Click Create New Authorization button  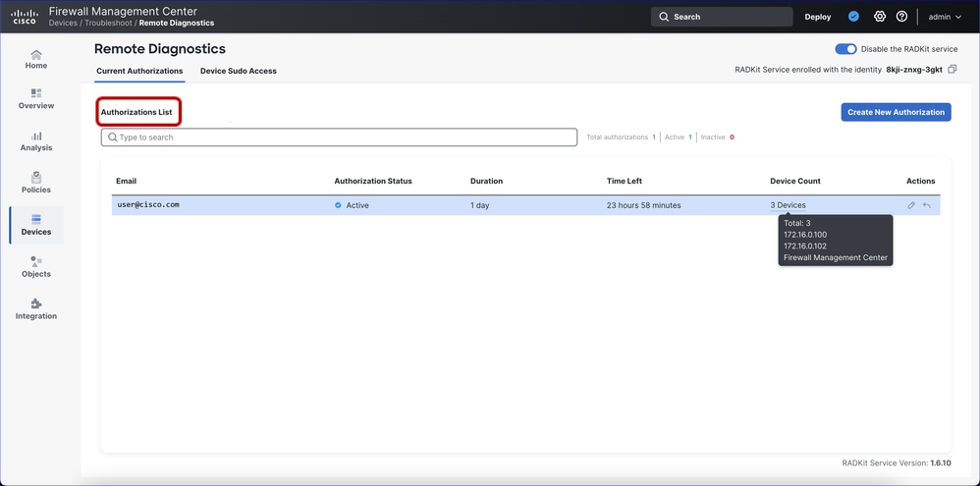click(x=896, y=113)
